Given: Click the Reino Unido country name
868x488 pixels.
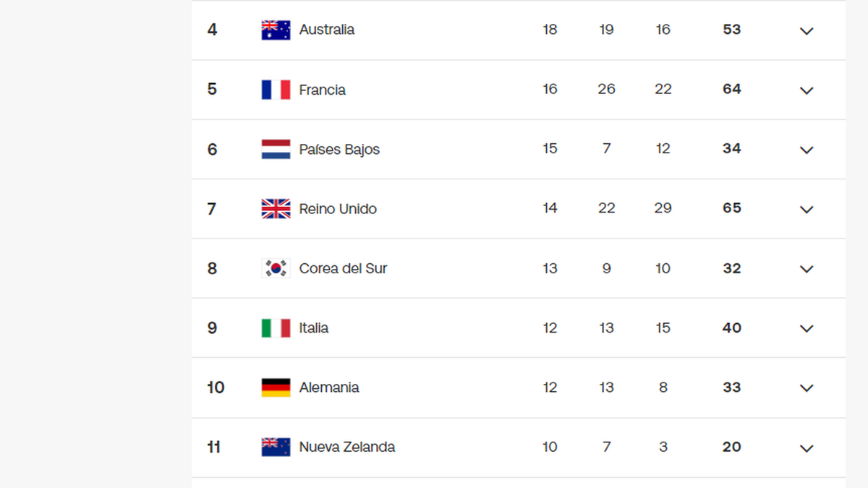Looking at the screenshot, I should (x=338, y=209).
